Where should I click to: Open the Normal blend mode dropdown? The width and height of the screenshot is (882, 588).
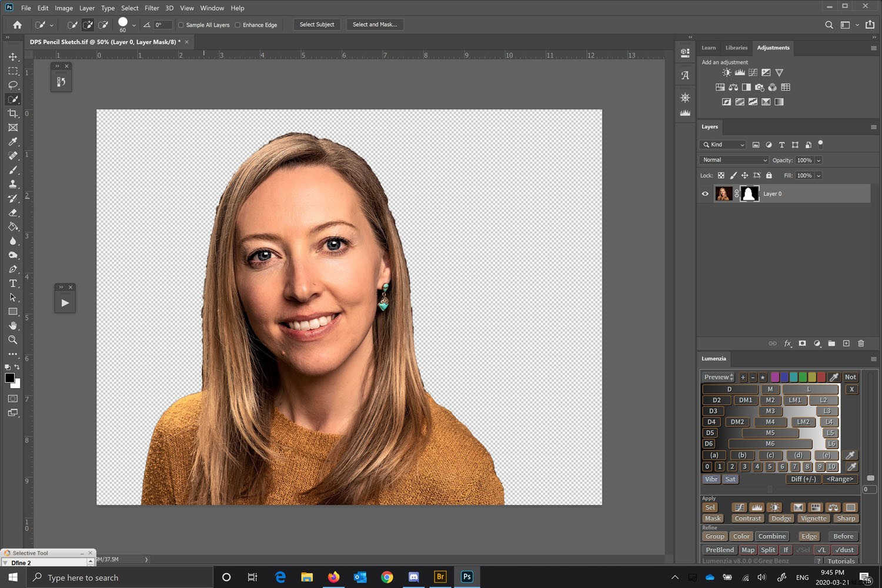point(733,159)
